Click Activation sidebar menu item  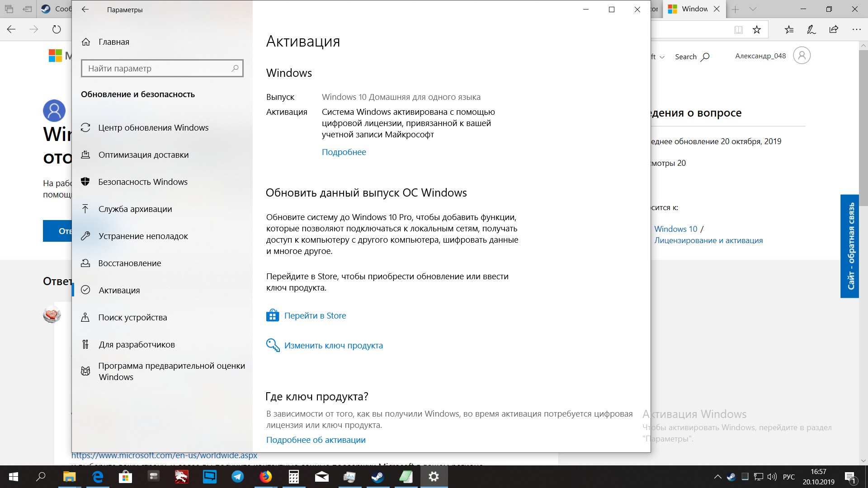119,290
